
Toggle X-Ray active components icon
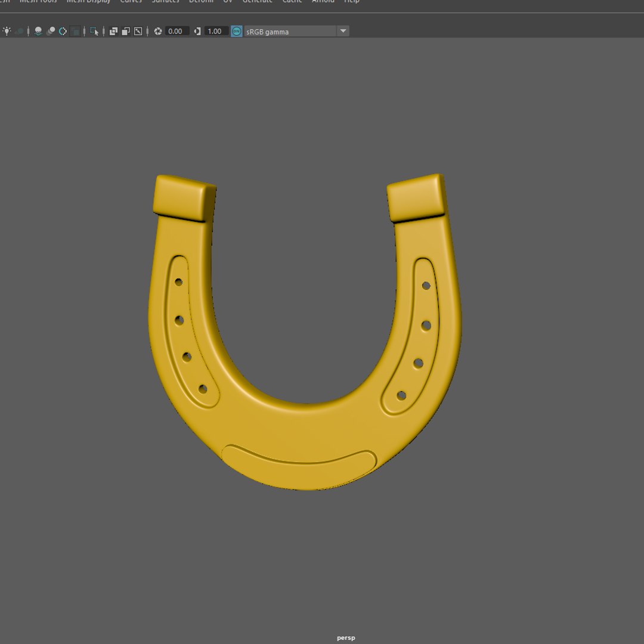(x=126, y=31)
